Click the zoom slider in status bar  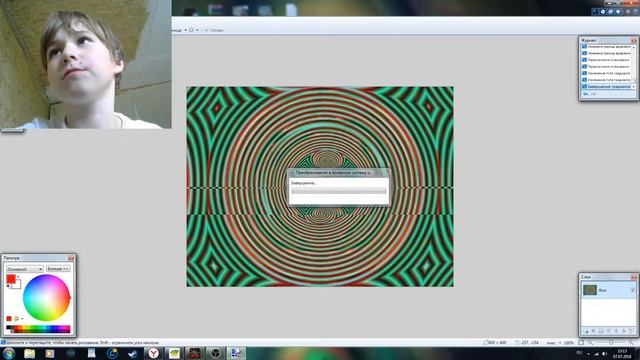click(x=611, y=342)
